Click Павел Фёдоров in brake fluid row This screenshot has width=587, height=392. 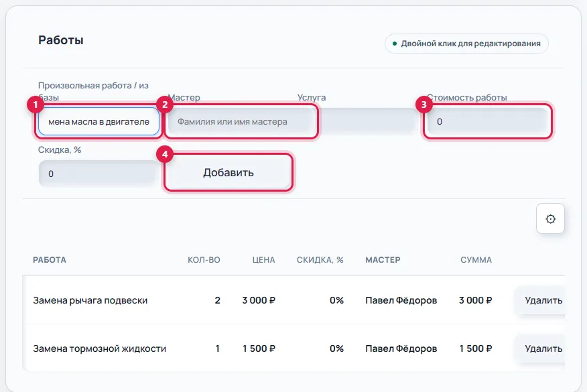pos(401,348)
